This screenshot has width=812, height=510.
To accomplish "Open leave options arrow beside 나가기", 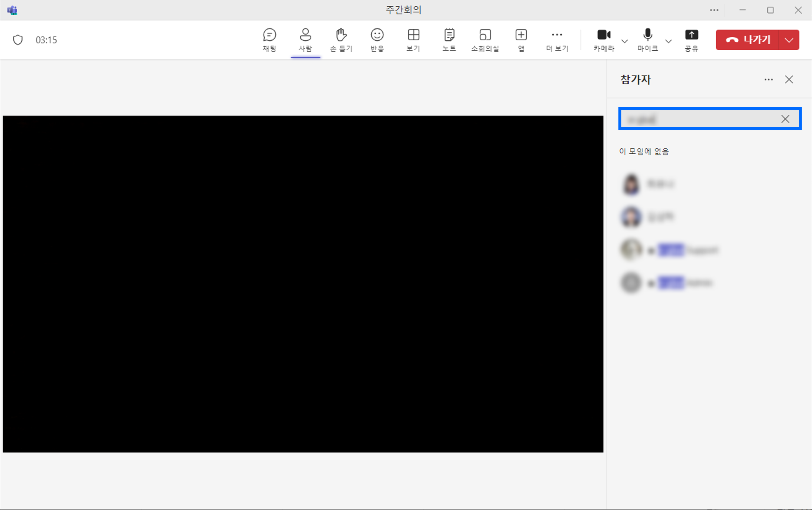I will click(789, 40).
